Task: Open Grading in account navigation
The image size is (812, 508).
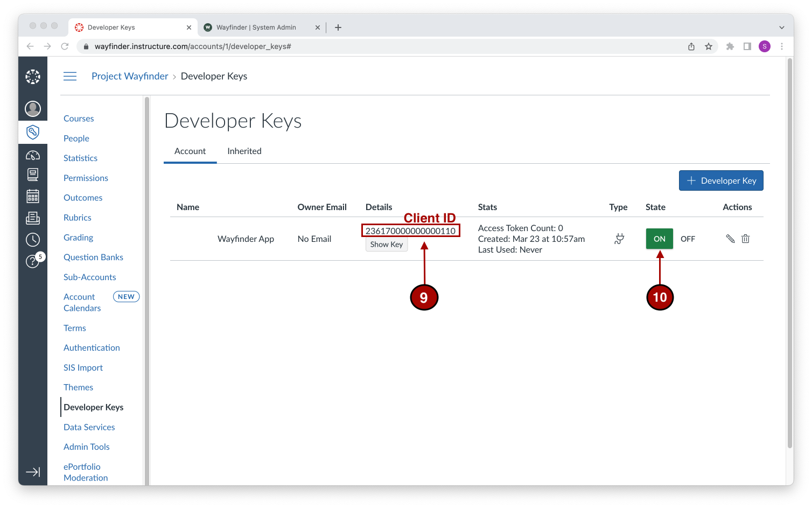Action: click(79, 238)
